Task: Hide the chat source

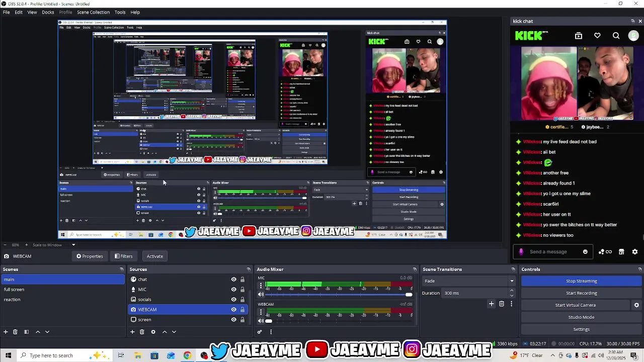Action: 233,280
